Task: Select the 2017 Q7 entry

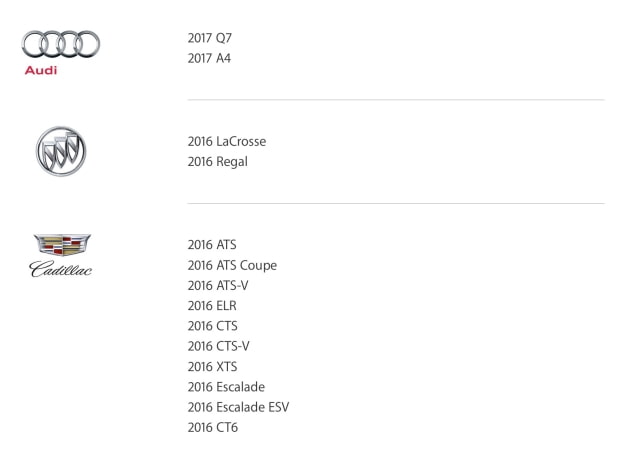Action: [210, 38]
